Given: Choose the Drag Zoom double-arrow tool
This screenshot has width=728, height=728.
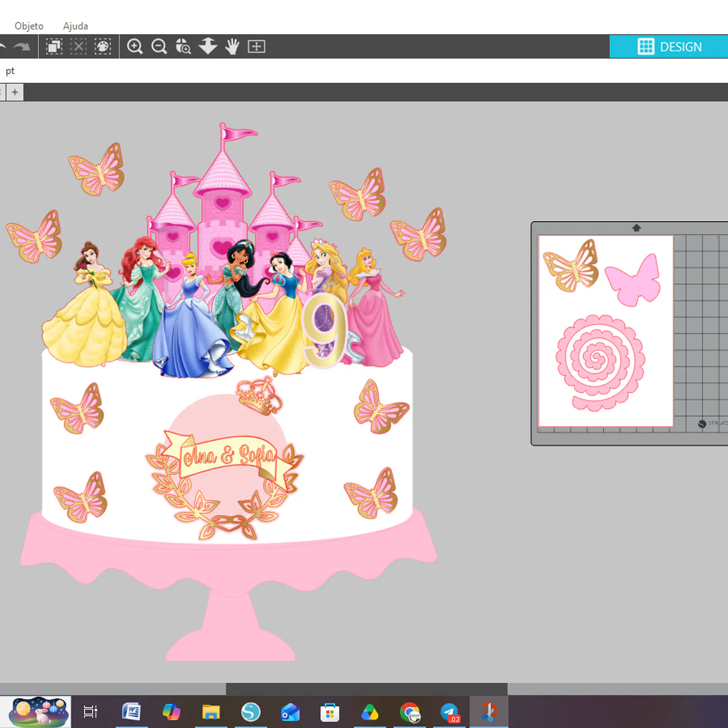Looking at the screenshot, I should (208, 46).
